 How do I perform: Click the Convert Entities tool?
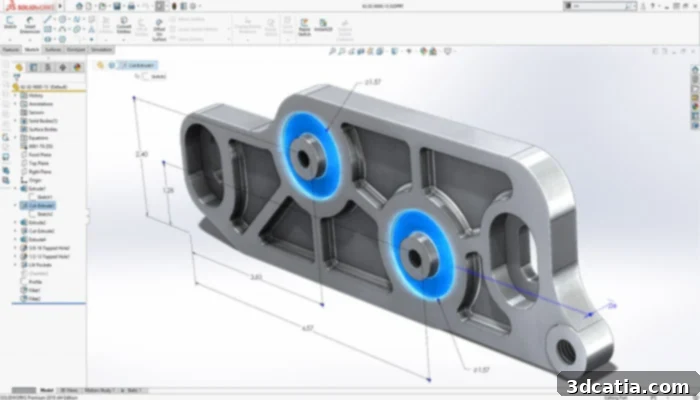[124, 25]
